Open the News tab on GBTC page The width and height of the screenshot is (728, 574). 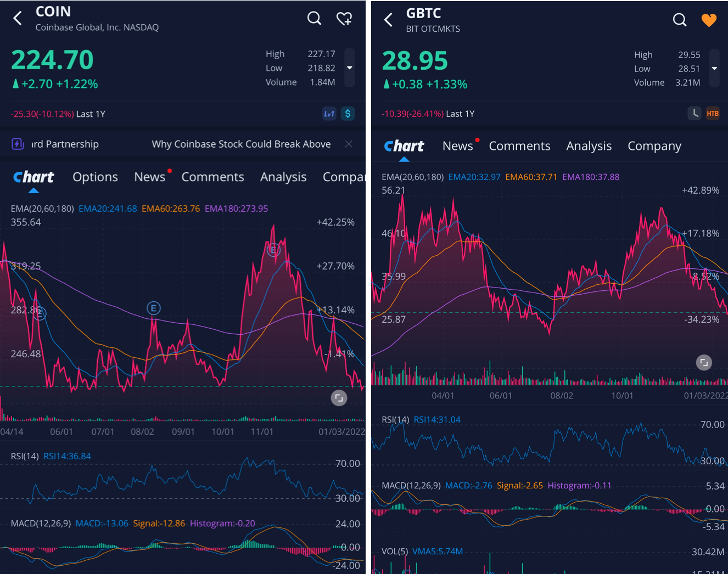(458, 146)
